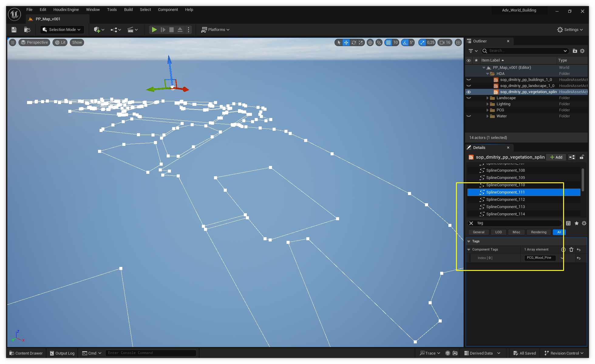
Task: Click the Lit view mode button
Action: coord(60,42)
